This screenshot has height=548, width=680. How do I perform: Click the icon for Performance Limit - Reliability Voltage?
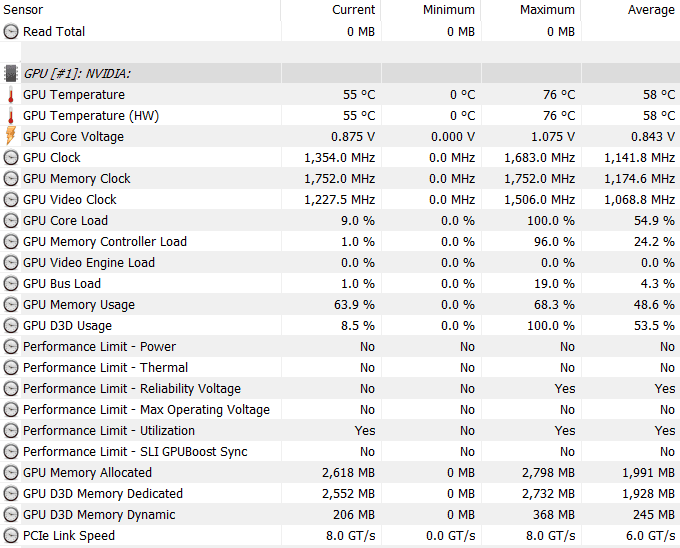pyautogui.click(x=11, y=388)
